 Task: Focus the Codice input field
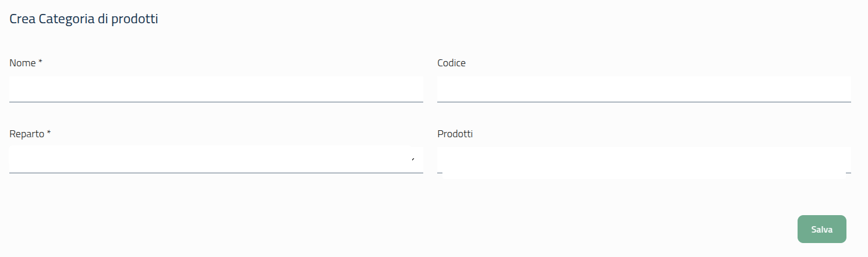coord(644,89)
